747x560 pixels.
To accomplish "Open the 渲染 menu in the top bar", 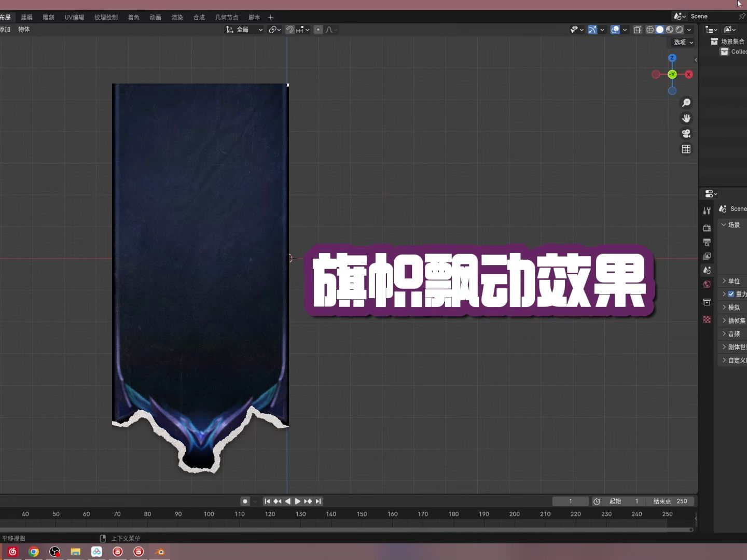I will click(177, 17).
